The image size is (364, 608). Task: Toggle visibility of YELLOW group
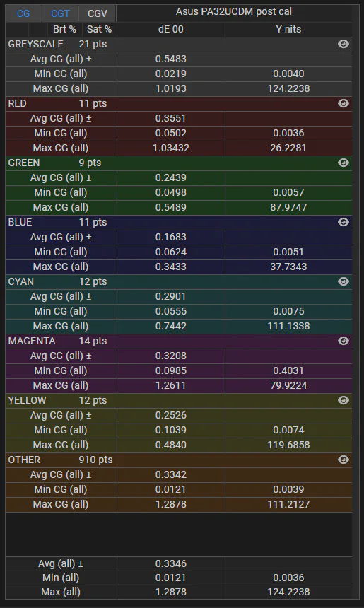click(x=343, y=400)
